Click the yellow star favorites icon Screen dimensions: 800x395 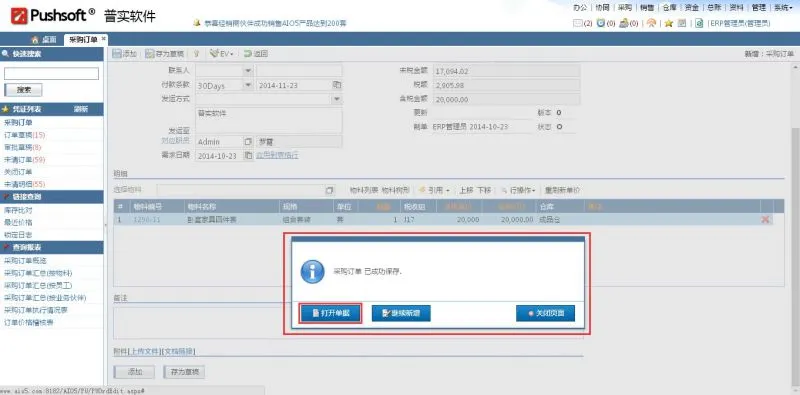(668, 23)
